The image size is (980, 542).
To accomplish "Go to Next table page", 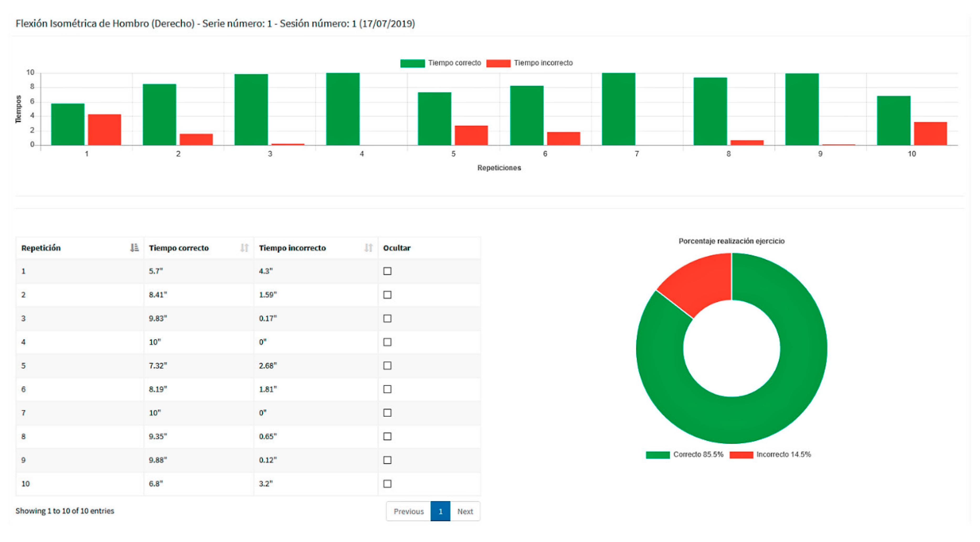I will point(465,511).
